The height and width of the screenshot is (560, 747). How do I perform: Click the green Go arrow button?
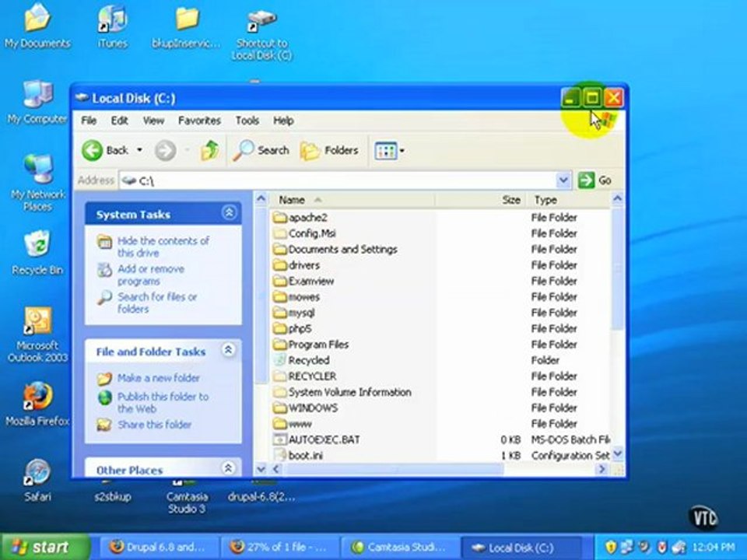click(586, 180)
